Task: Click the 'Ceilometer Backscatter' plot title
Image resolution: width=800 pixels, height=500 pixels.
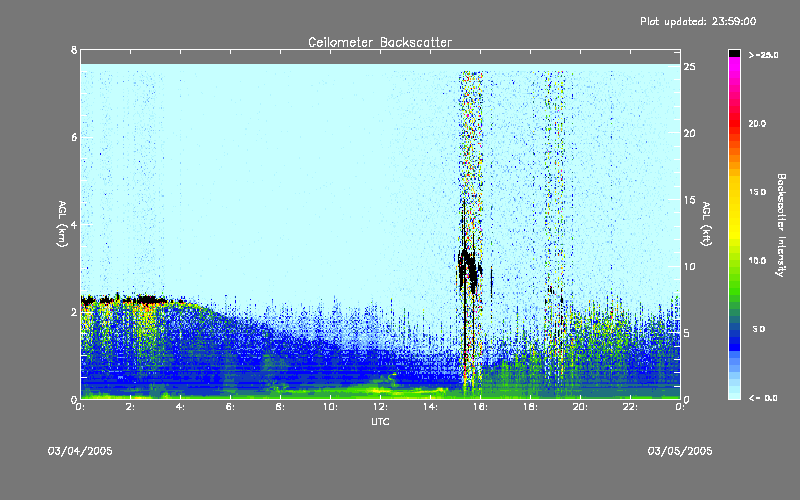Action: click(380, 42)
